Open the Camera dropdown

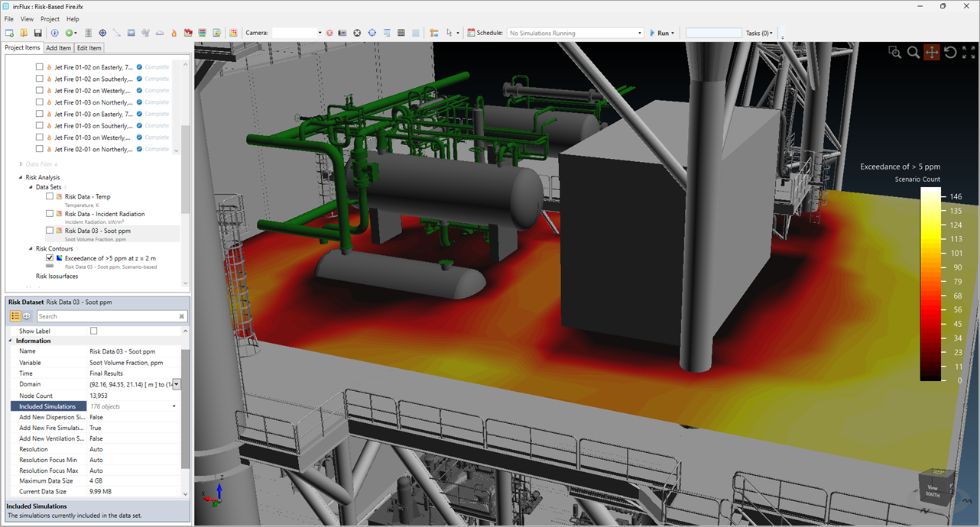(319, 34)
